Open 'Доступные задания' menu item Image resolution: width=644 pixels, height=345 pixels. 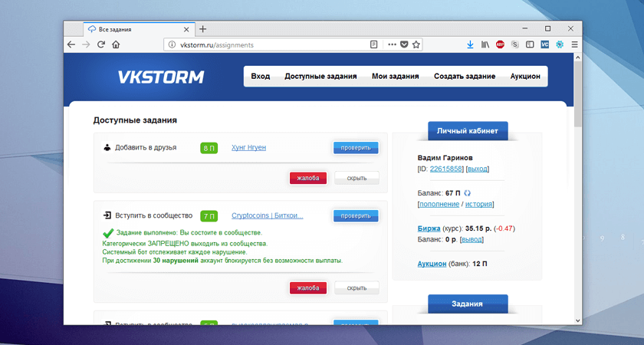tap(320, 76)
